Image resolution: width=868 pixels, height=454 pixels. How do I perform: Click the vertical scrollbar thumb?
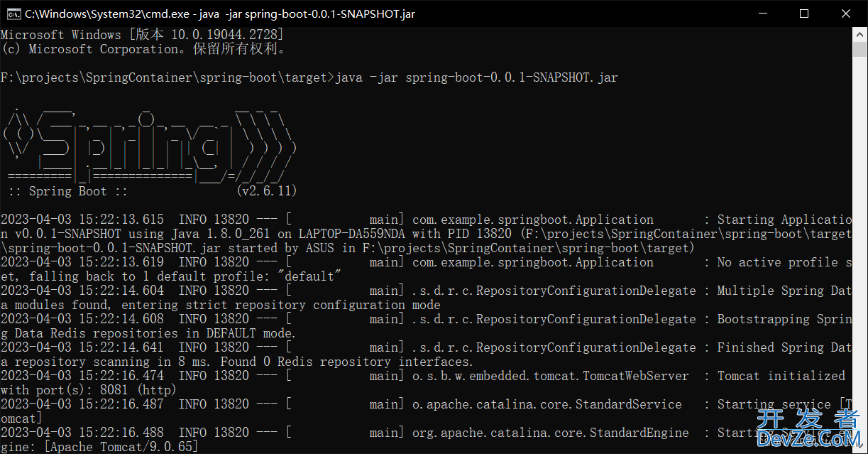(860, 49)
